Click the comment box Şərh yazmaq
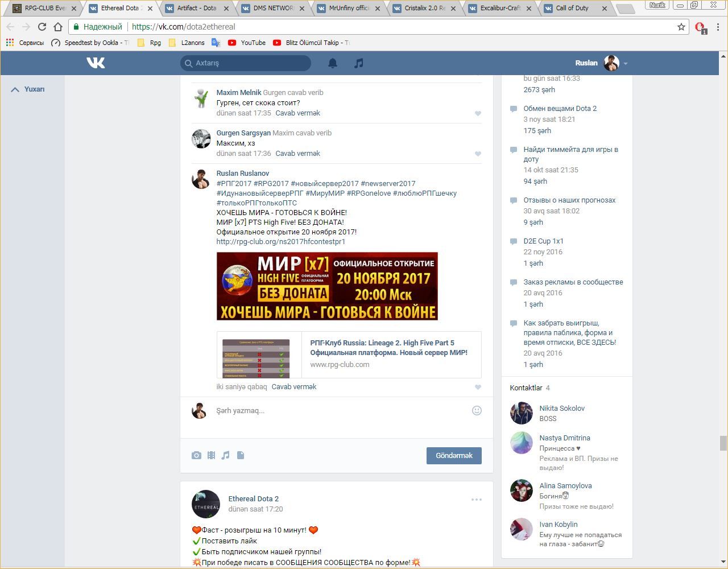The image size is (728, 569). tap(341, 411)
